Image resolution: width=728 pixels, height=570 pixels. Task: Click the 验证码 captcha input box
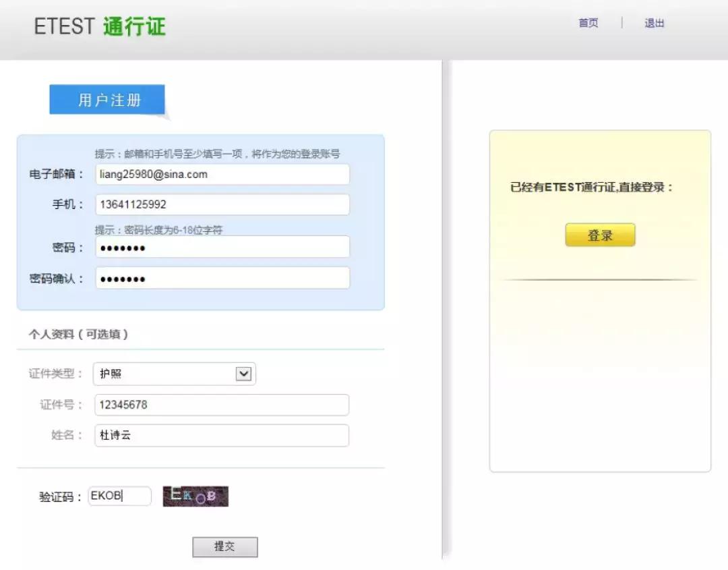[119, 496]
